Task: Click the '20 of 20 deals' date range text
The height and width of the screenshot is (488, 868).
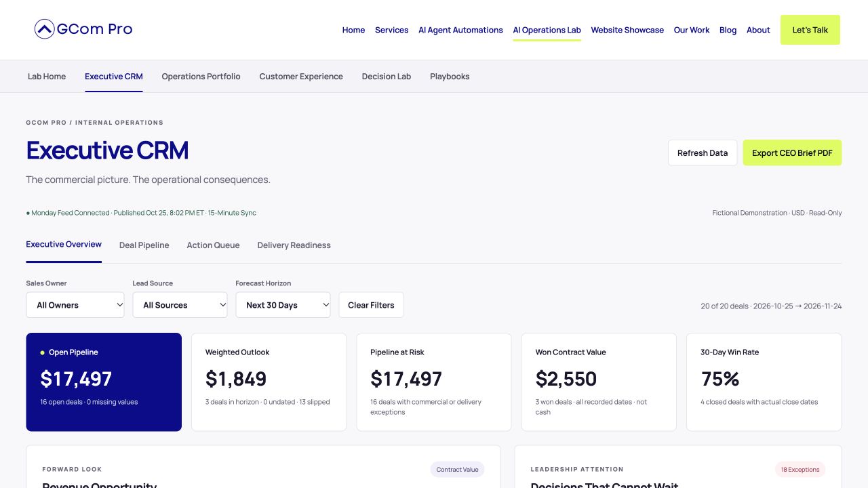Action: coord(772,306)
